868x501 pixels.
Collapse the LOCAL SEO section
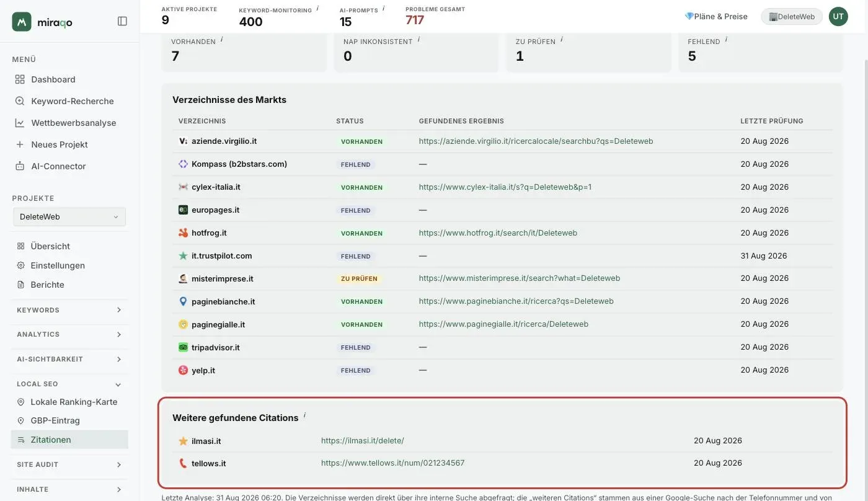[69, 384]
